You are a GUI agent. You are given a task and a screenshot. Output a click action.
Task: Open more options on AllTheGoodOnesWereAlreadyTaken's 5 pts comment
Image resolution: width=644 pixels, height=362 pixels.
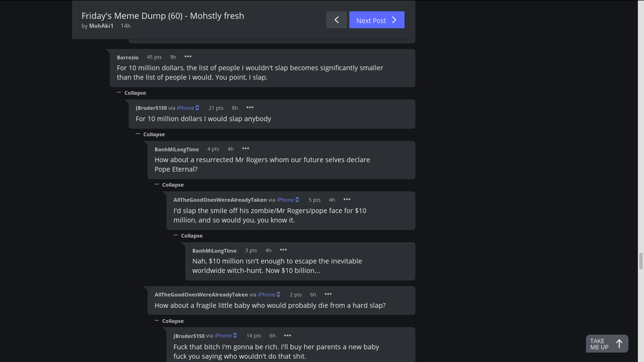[x=347, y=199]
